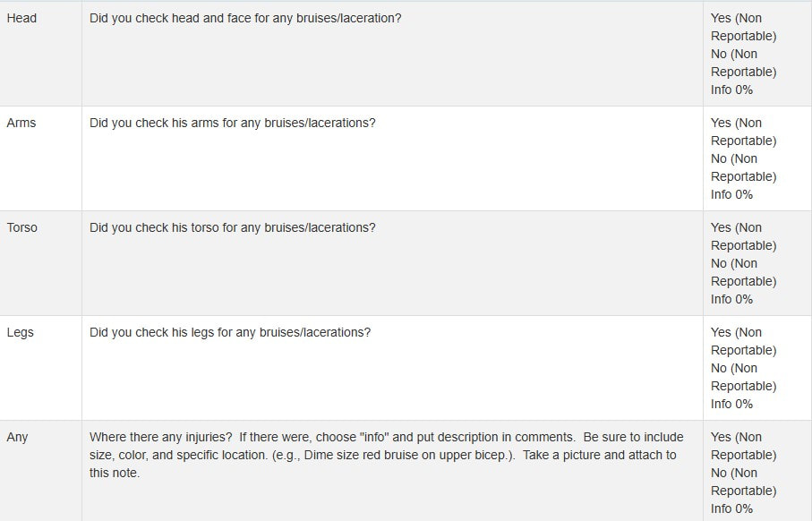Pick Info 0% in the Torso row

(x=731, y=299)
